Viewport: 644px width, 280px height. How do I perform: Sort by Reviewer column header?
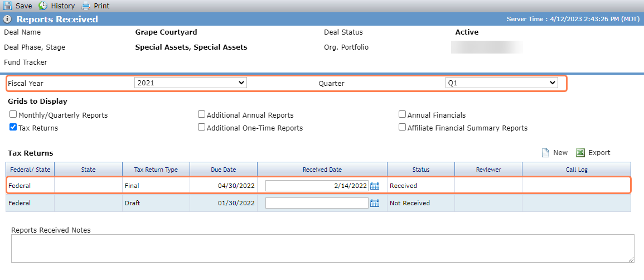(x=488, y=170)
